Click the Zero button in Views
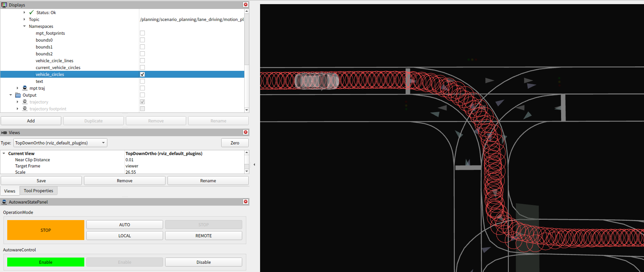The width and height of the screenshot is (644, 272). click(x=235, y=143)
